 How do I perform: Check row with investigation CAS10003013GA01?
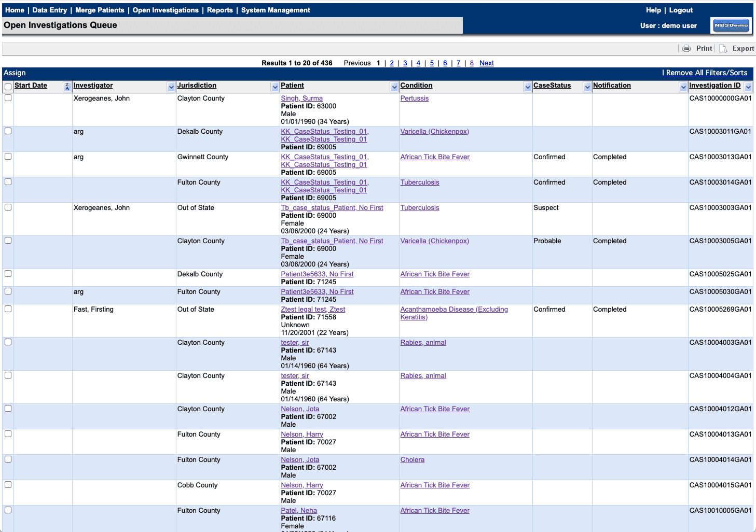tap(8, 157)
